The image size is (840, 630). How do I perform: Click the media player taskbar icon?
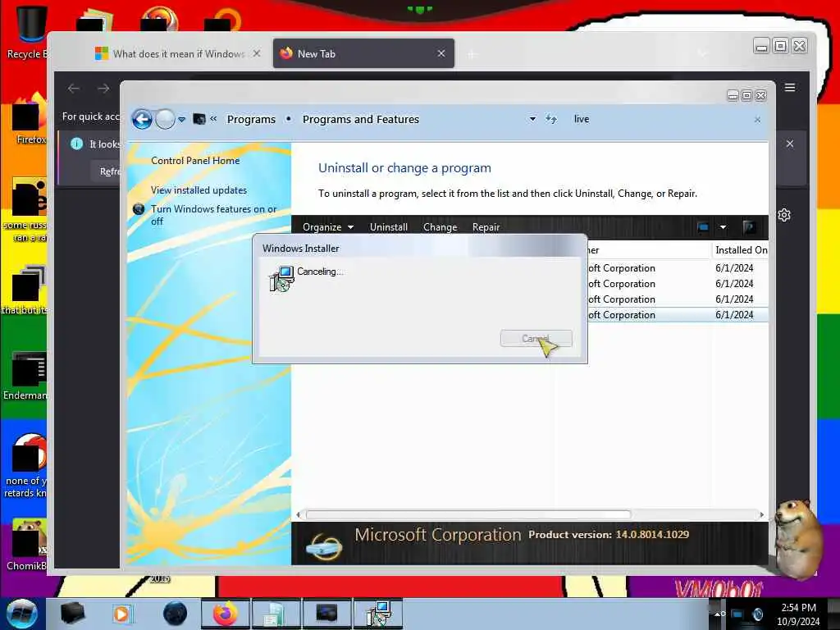pos(121,614)
